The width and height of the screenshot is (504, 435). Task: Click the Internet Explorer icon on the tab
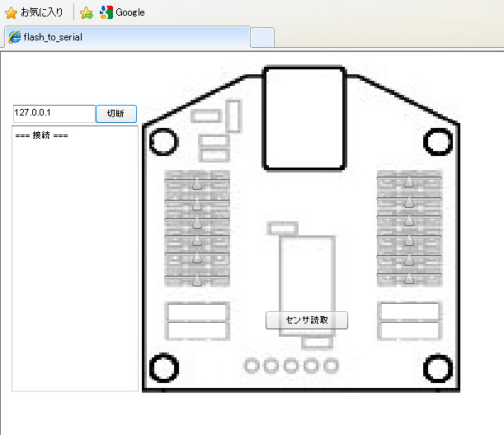click(15, 37)
